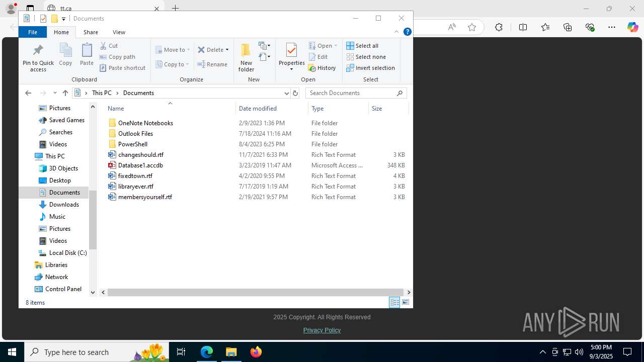Open Local Disk (C:) in navigation pane
644x362 pixels.
coord(68,253)
